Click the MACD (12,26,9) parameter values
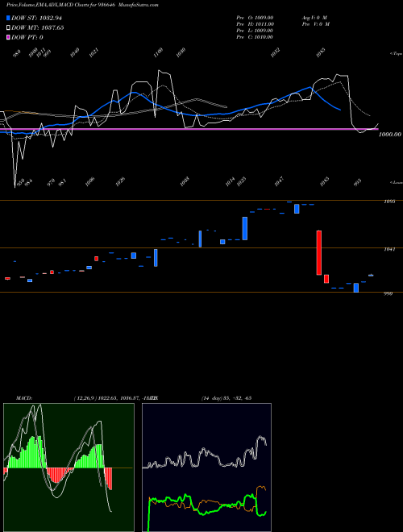403x532 pixels. (114, 398)
